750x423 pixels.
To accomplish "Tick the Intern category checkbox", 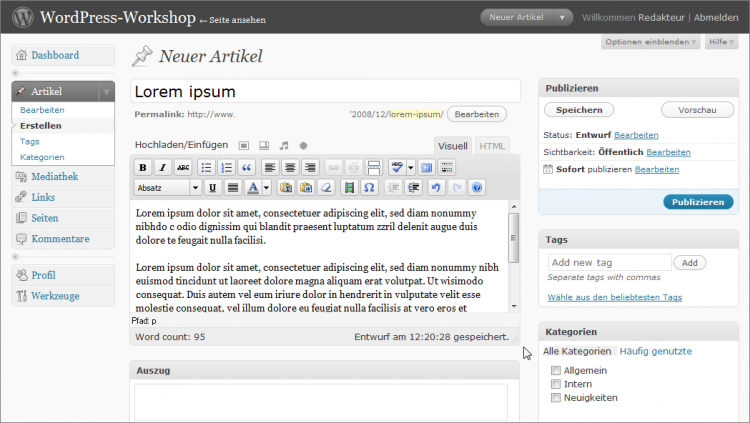I will click(556, 384).
